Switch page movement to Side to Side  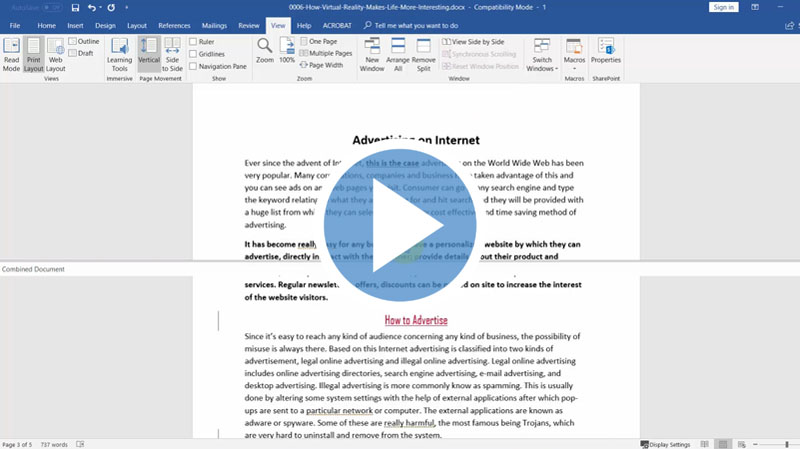coord(171,54)
